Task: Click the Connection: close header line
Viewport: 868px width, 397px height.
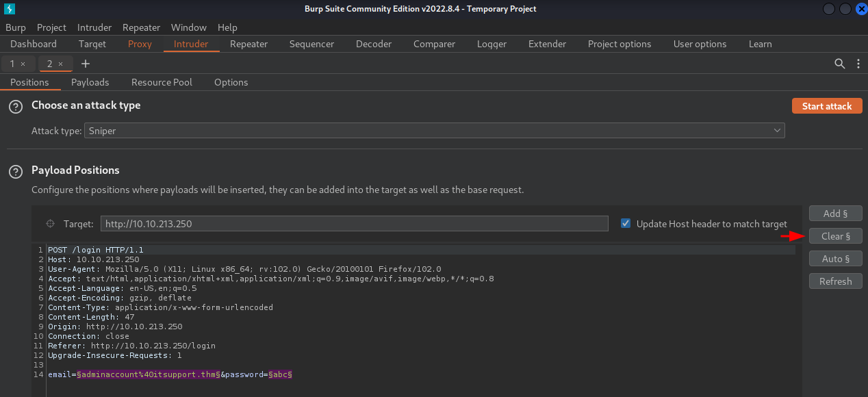Action: (x=88, y=336)
